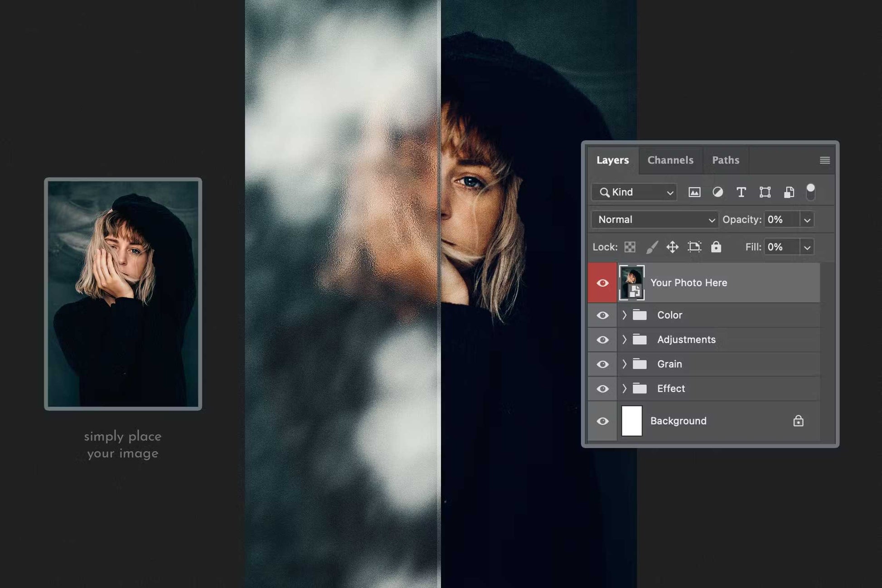Click lock position move icon
This screenshot has width=882, height=588.
point(672,247)
